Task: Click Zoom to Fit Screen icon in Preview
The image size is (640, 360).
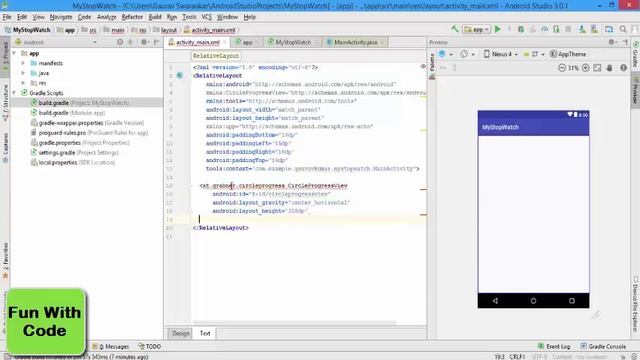Action: (598, 68)
